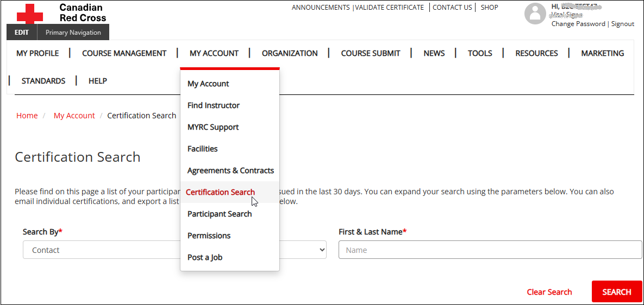Click the Certification Search breadcrumb text
The height and width of the screenshot is (305, 644).
[x=142, y=116]
